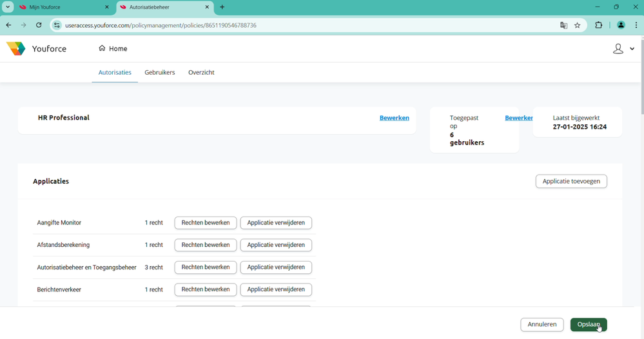Click Bewerken link beside HR Professional

click(x=395, y=118)
